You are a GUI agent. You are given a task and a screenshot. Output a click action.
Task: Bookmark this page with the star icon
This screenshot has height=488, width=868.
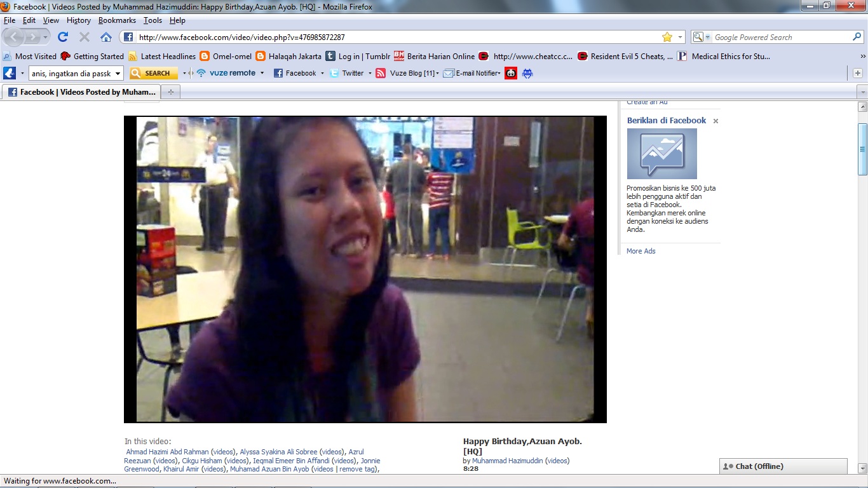coord(667,37)
